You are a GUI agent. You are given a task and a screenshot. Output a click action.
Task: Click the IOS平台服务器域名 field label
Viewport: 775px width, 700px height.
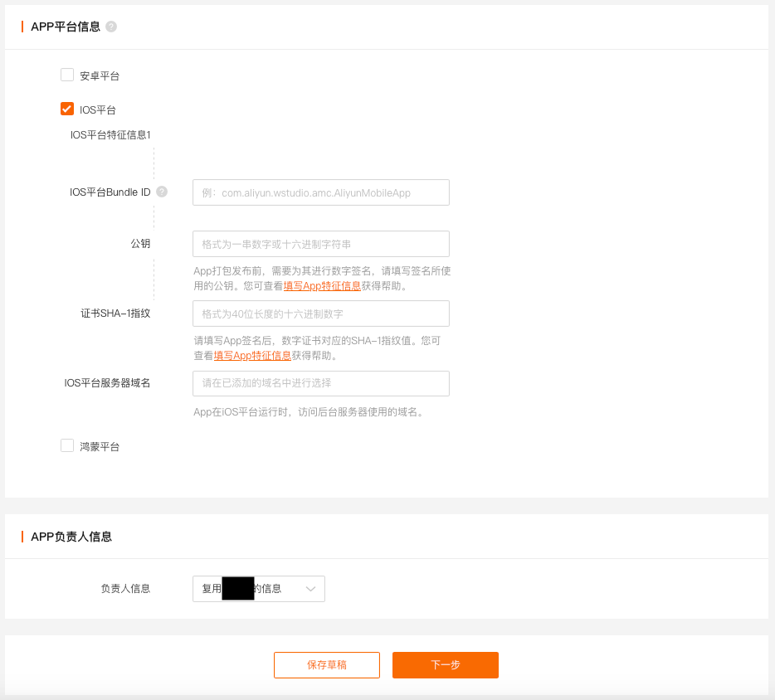(x=107, y=383)
